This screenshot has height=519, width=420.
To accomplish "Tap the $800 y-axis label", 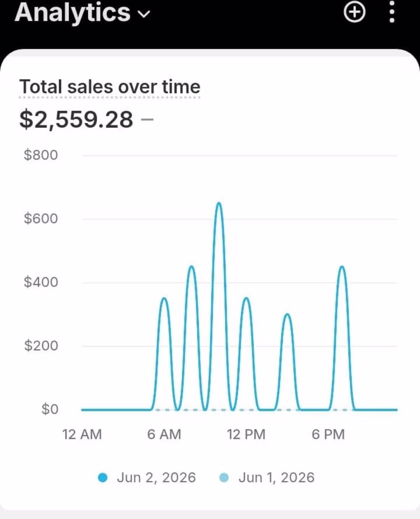I will [41, 155].
